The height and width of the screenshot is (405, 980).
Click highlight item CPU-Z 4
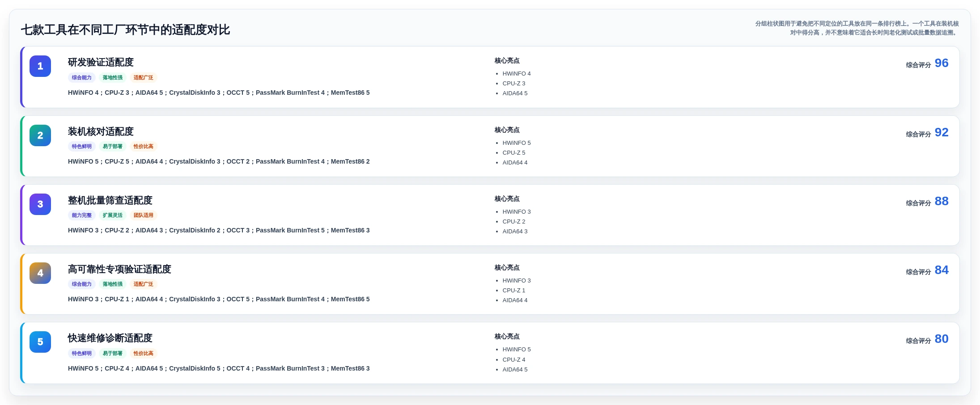(514, 360)
